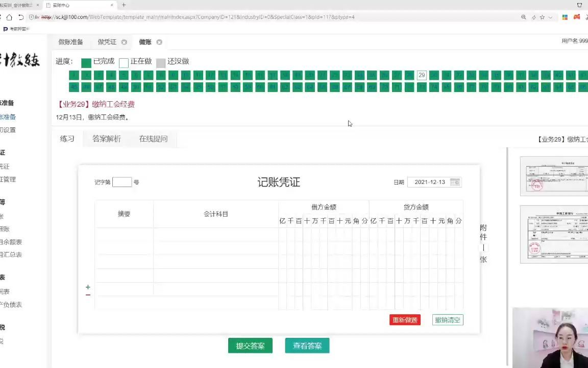Screen dimensions: 588x368
Task: Click the green 已完成 legend square
Action: (86, 62)
